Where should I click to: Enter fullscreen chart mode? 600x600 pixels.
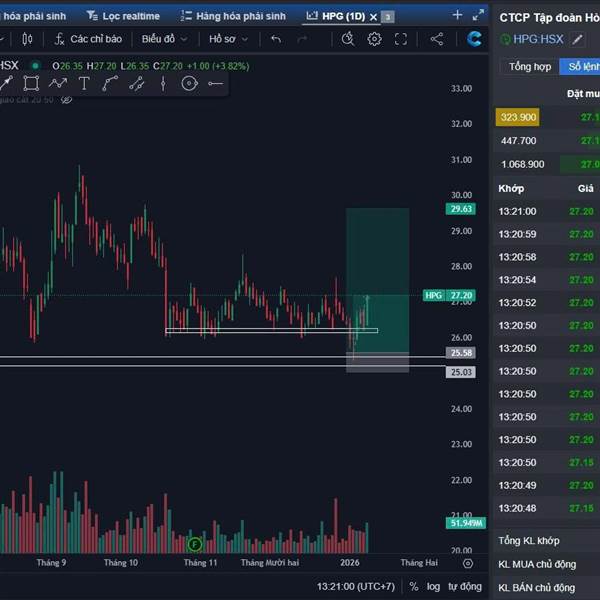[x=401, y=39]
